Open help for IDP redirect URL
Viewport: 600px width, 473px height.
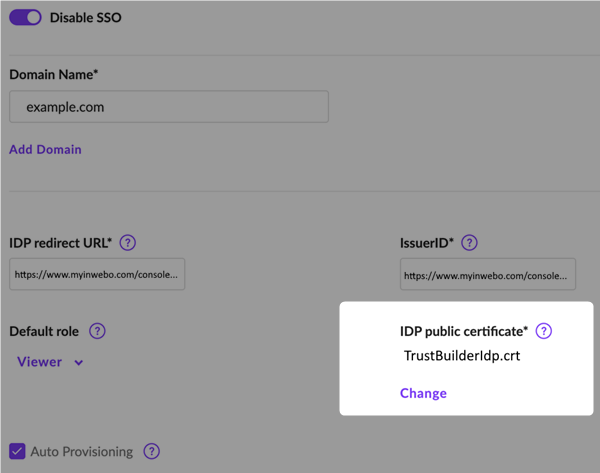click(128, 243)
